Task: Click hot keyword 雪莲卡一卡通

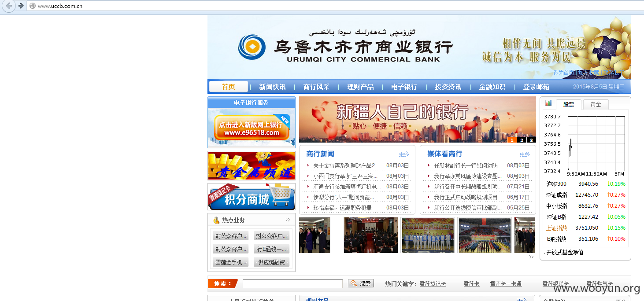Action: (x=506, y=284)
